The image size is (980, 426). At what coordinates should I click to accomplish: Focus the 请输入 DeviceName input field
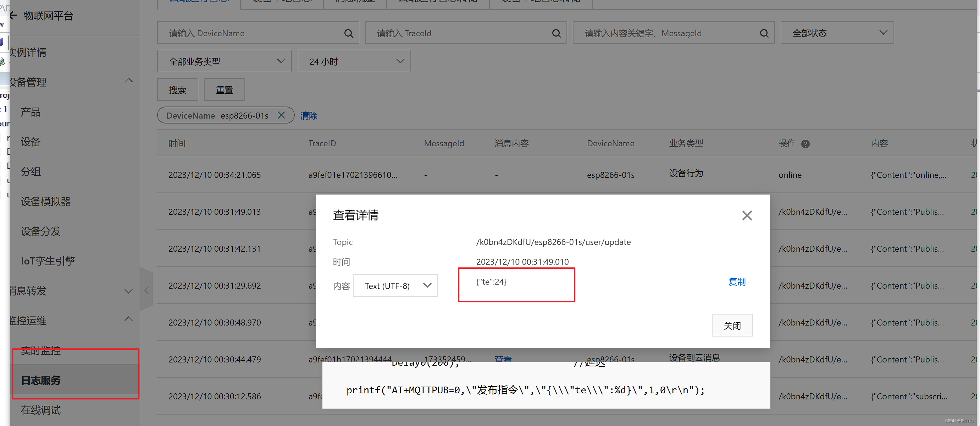click(x=258, y=33)
